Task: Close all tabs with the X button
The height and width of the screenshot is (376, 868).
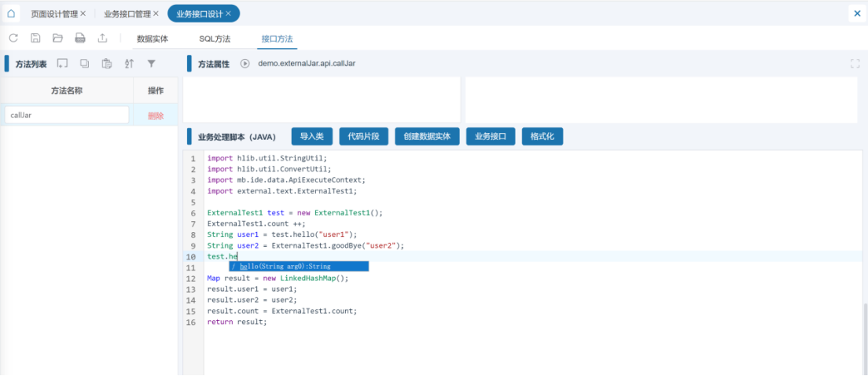Action: pos(857,14)
